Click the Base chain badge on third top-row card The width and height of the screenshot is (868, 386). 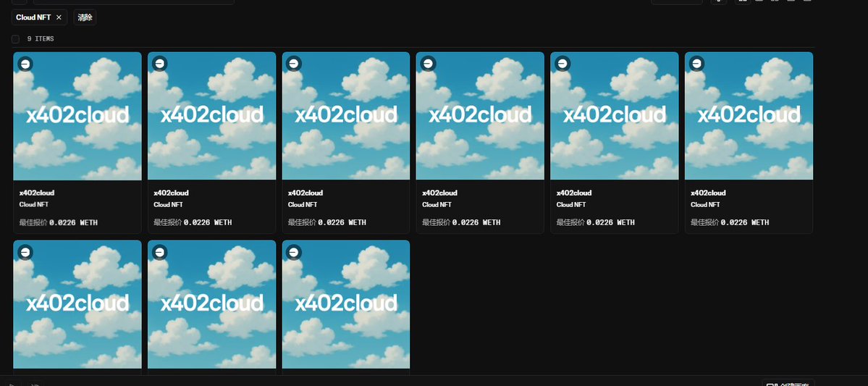(x=293, y=64)
